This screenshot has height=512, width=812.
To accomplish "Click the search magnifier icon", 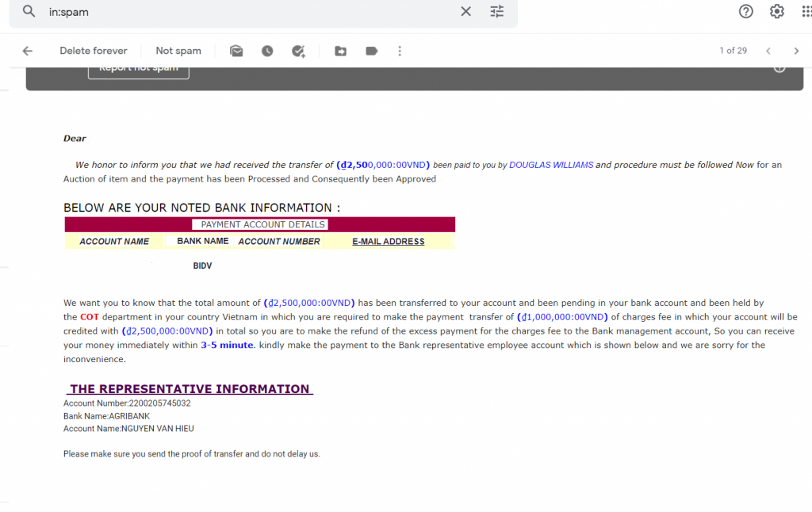I will coord(29,11).
